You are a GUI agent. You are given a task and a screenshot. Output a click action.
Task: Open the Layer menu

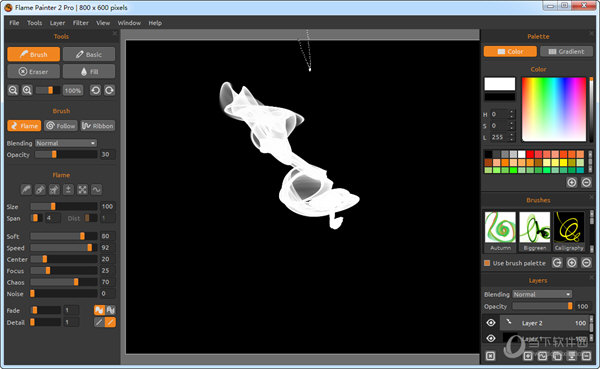click(57, 23)
